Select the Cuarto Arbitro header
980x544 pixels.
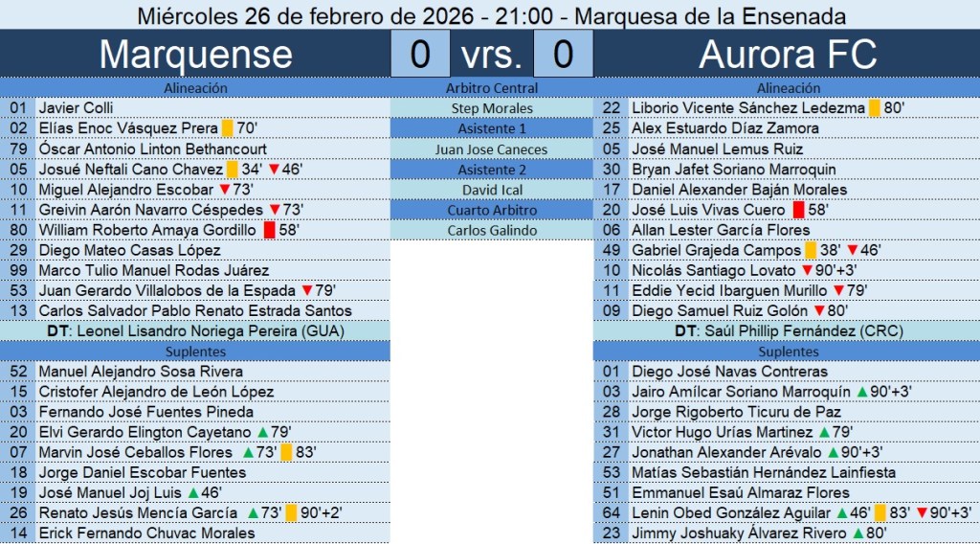click(492, 210)
